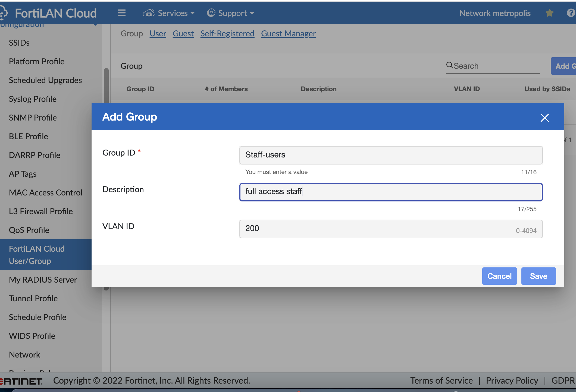Click the Services cloud icon

click(x=148, y=13)
